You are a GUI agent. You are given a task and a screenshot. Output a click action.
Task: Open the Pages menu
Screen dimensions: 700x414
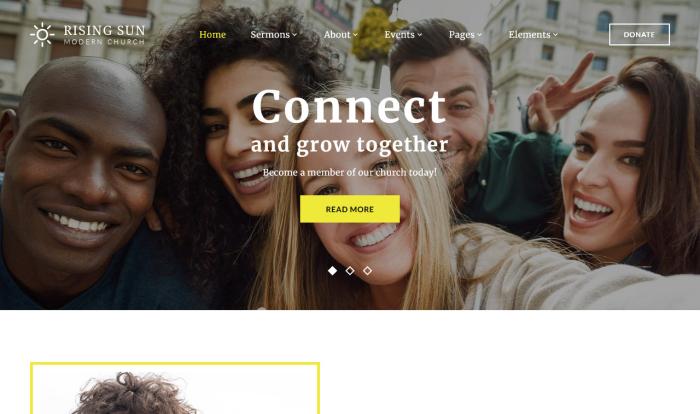(x=462, y=34)
